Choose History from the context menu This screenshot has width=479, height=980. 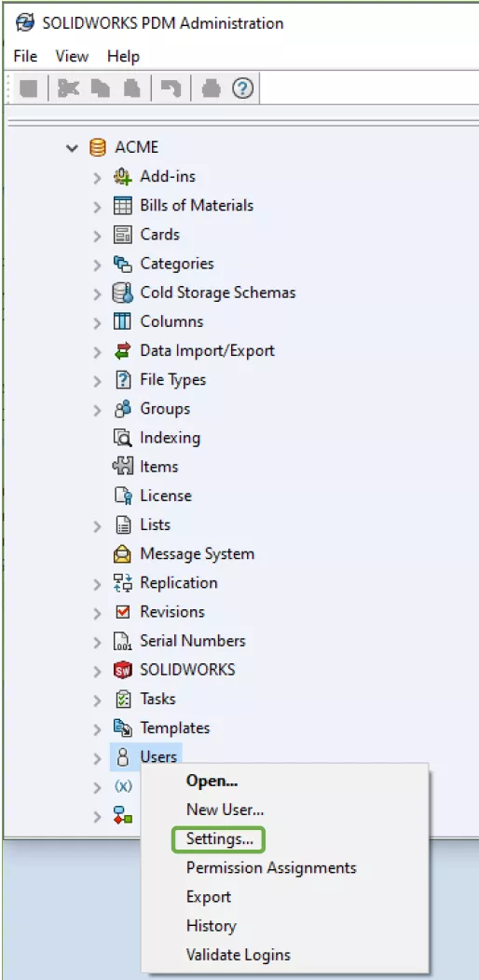pyautogui.click(x=212, y=926)
